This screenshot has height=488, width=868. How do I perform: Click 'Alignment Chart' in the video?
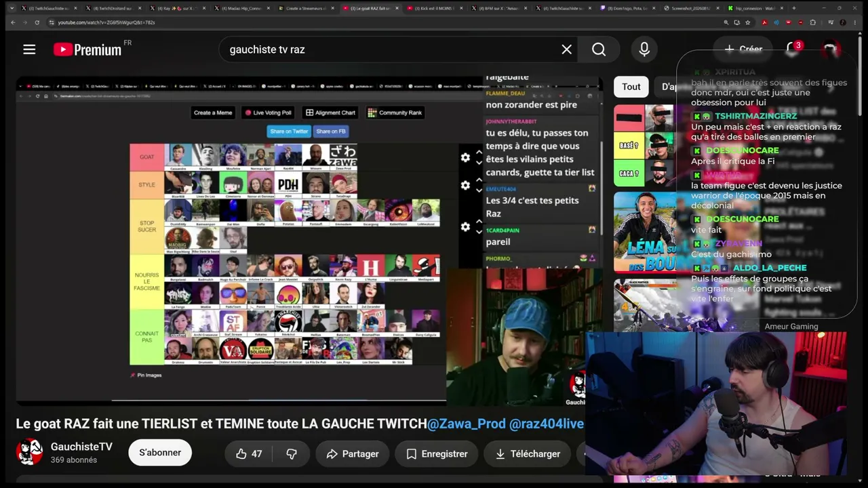[330, 113]
